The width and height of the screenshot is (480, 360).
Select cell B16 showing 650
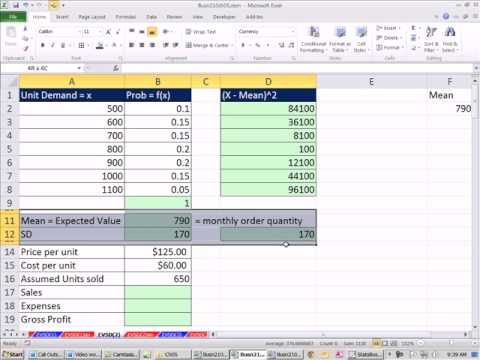click(158, 279)
